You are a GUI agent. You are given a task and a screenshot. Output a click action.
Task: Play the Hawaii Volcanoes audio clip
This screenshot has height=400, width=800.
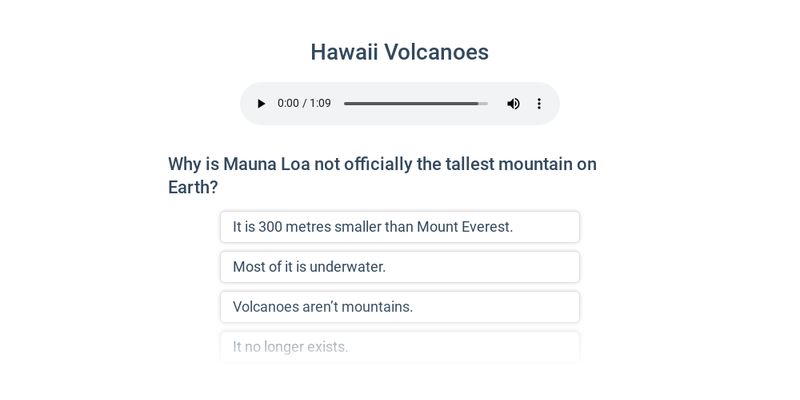(261, 104)
